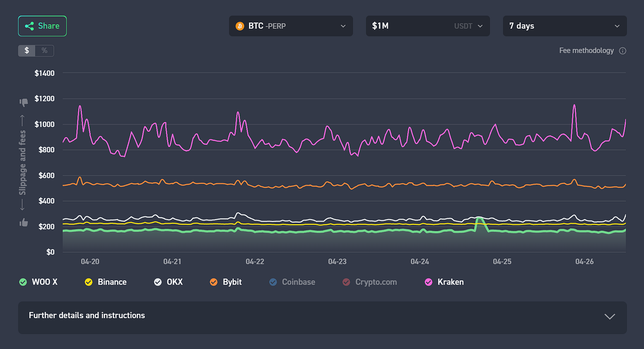Click the 04-25 date label
Image resolution: width=644 pixels, height=349 pixels.
(x=502, y=262)
